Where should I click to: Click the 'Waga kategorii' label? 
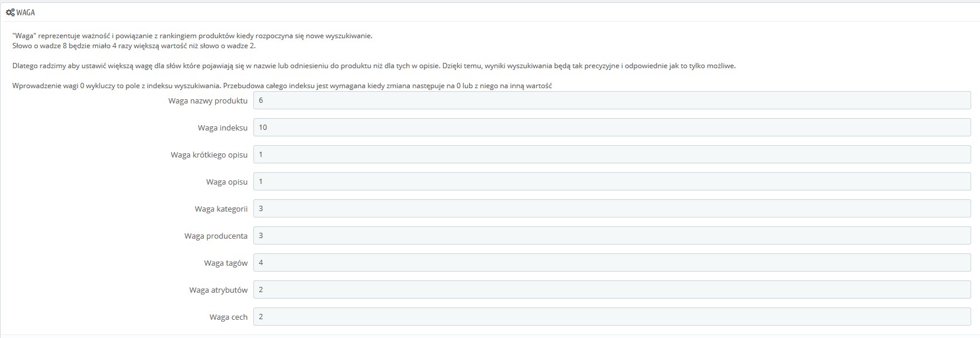click(222, 209)
